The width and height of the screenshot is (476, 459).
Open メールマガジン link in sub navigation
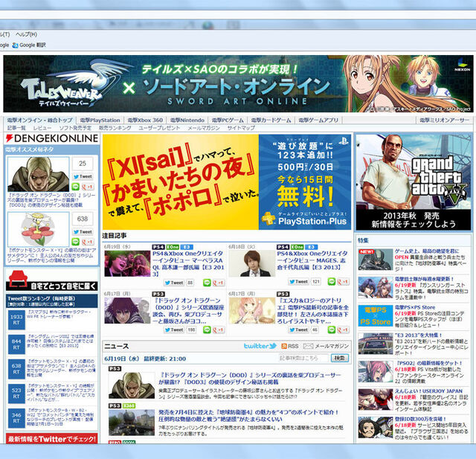click(203, 128)
